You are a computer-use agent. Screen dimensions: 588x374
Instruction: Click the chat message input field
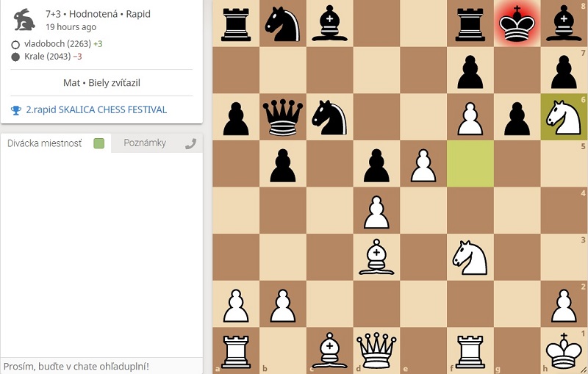coord(101,365)
